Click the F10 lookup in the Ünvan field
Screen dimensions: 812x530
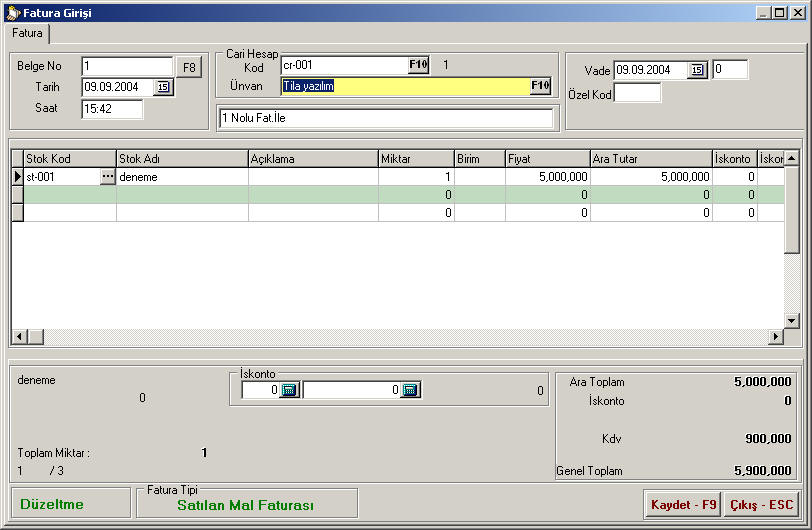pyautogui.click(x=540, y=86)
